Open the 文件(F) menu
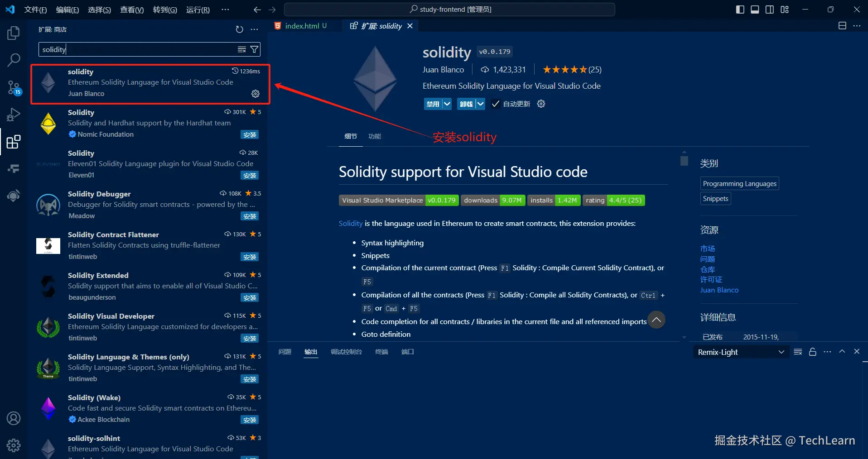Viewport: 868px width, 459px height. (35, 10)
